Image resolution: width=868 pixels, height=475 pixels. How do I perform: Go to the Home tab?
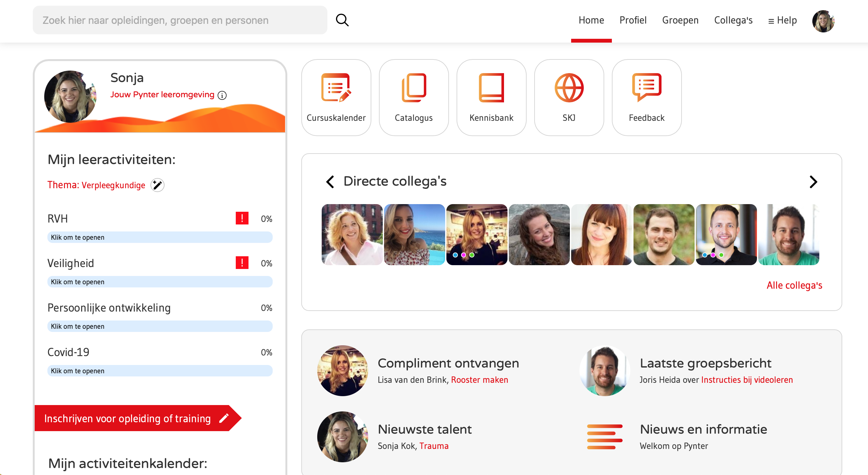[x=591, y=20]
